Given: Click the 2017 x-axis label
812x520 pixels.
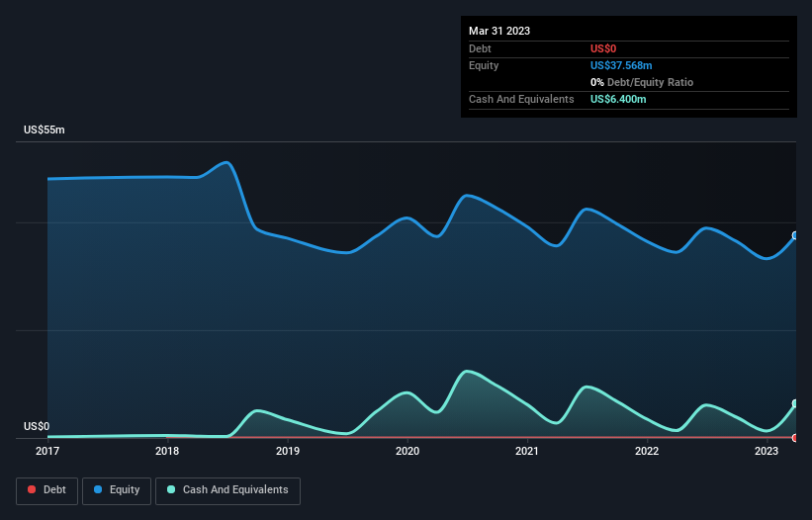Looking at the screenshot, I should pos(47,451).
